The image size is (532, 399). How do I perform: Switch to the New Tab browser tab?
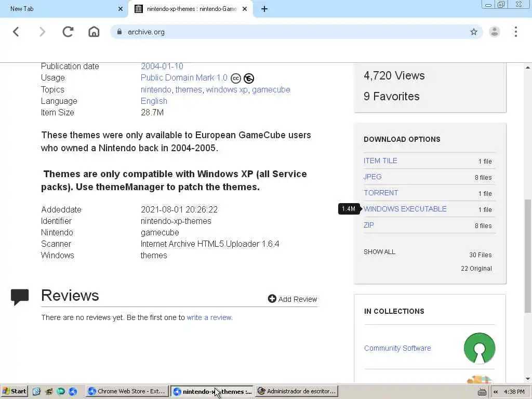pyautogui.click(x=63, y=9)
